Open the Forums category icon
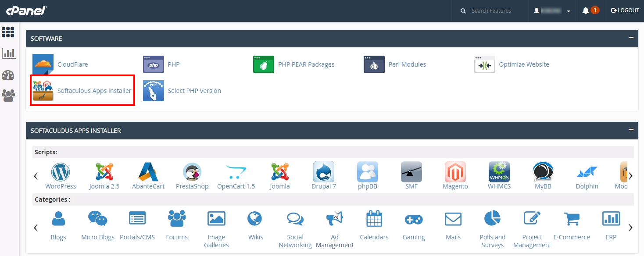644x256 pixels. coord(177,218)
